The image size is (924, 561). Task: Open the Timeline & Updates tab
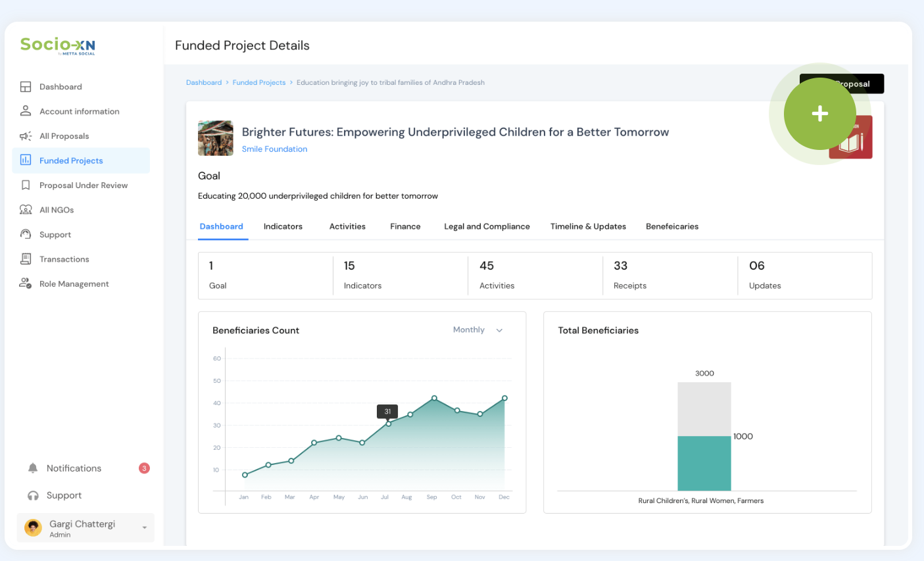point(588,226)
